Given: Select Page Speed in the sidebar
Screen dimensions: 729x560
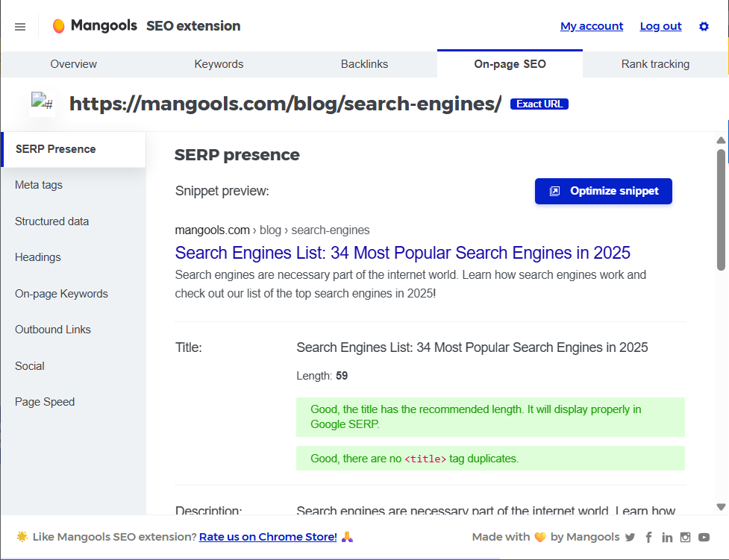Looking at the screenshot, I should (45, 402).
